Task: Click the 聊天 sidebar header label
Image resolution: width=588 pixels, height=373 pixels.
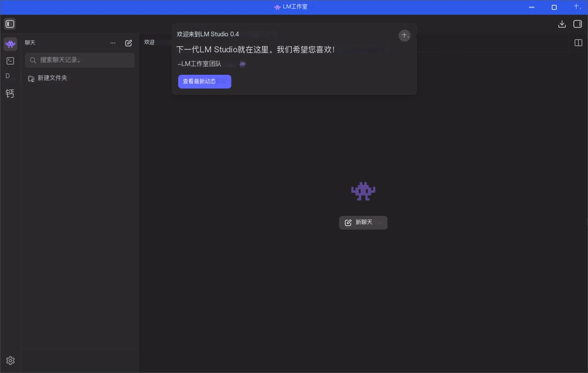Action: click(x=30, y=43)
